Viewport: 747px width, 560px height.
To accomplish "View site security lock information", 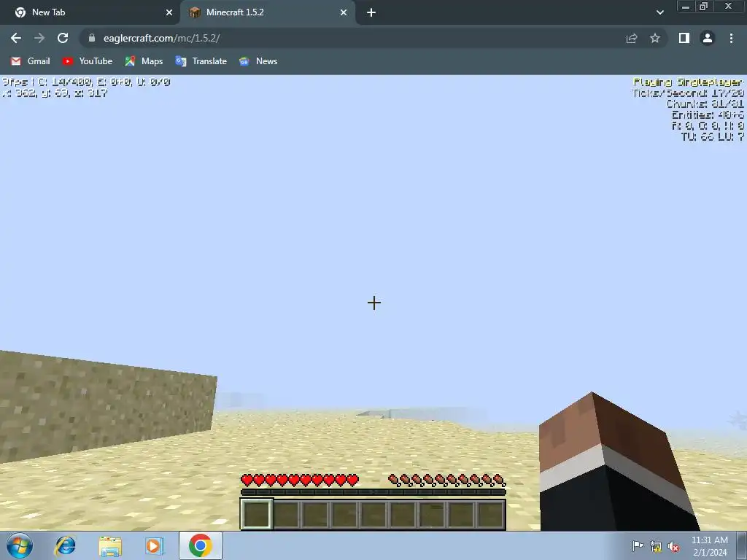I will point(92,38).
